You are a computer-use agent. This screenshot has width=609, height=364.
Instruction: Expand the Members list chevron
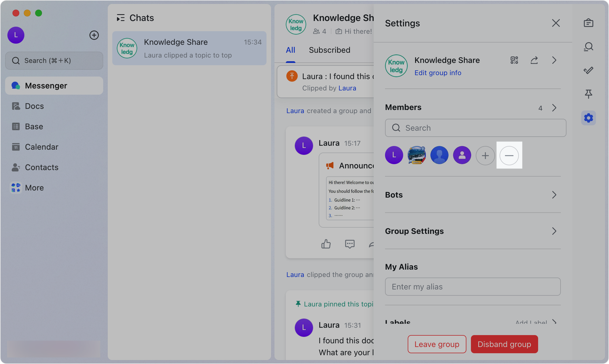point(554,108)
